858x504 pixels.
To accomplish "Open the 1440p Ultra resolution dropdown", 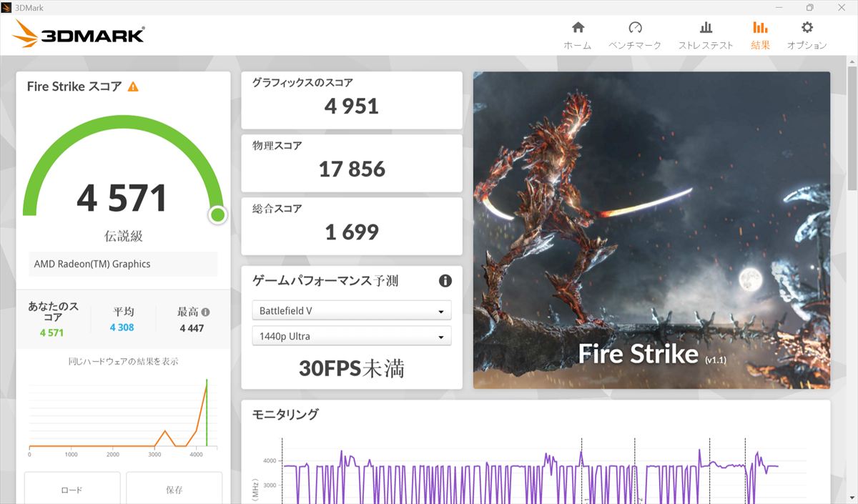I will [352, 336].
